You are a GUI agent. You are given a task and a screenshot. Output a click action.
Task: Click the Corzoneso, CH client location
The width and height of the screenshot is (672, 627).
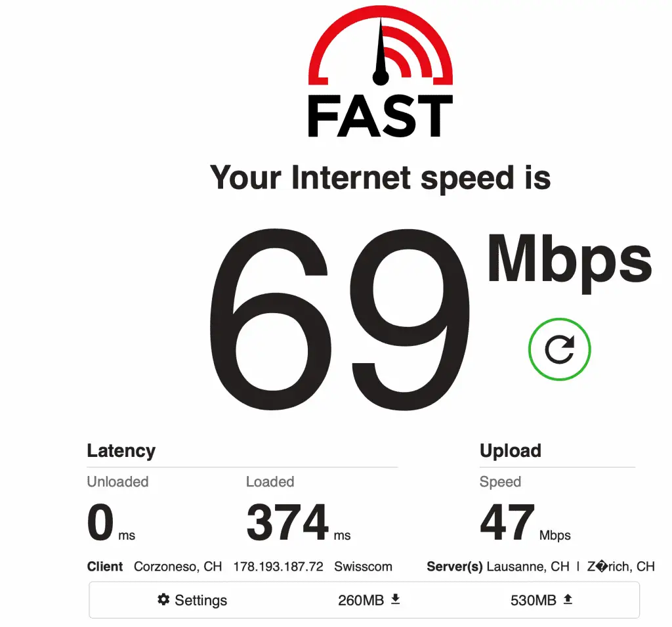tap(178, 567)
